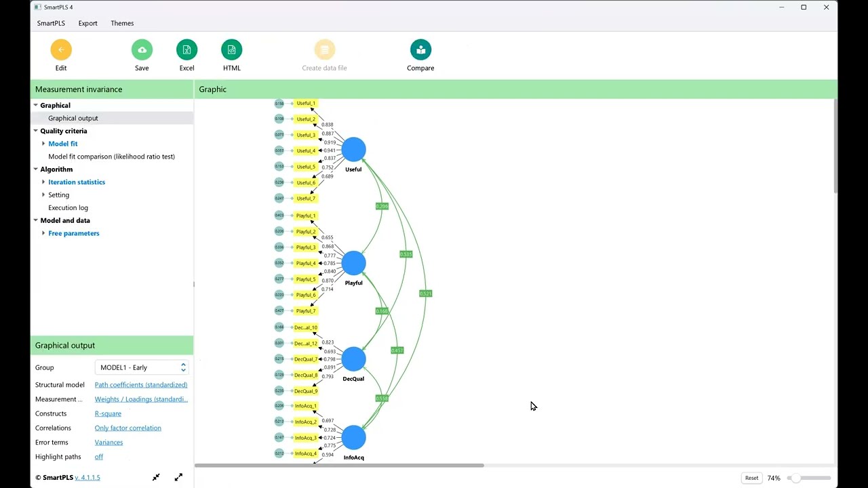Select the InfoAcq_1 indicator box
868x488 pixels.
pos(306,406)
